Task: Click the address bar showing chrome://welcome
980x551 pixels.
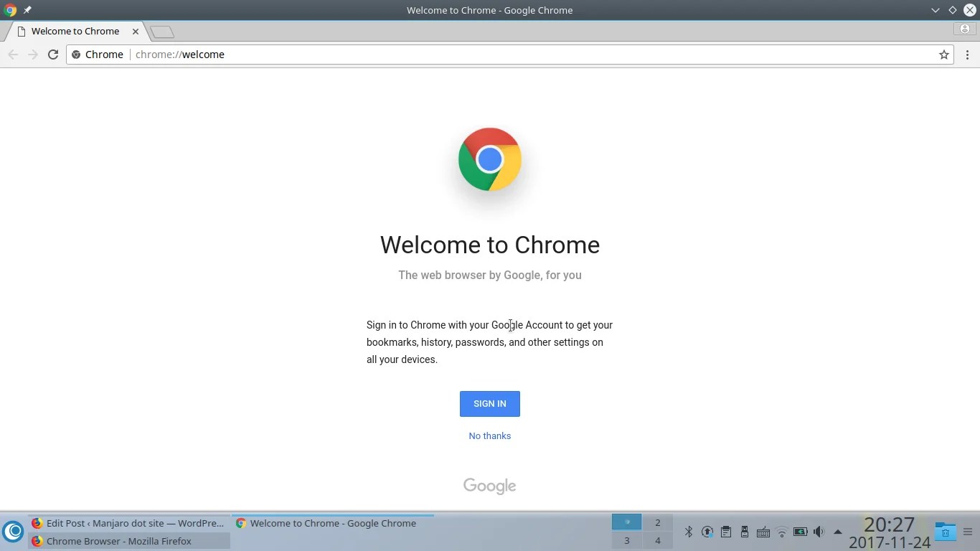Action: click(509, 55)
